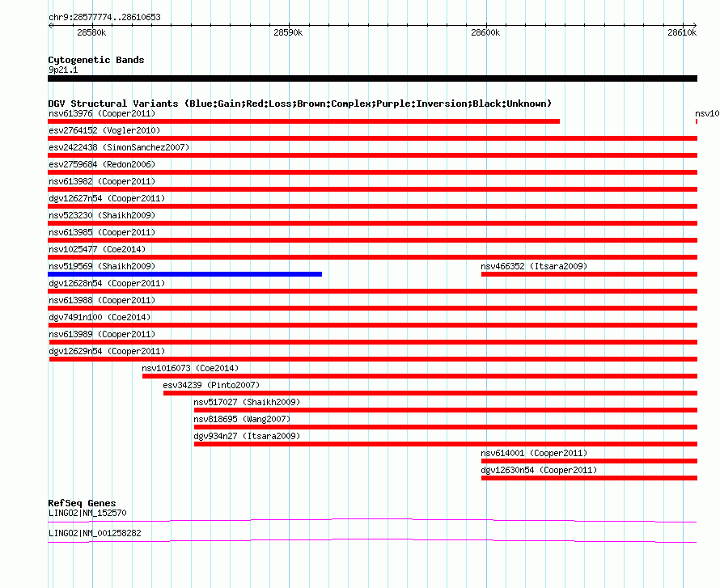
Task: Click the 28600k ruler position label
Action: click(x=485, y=32)
